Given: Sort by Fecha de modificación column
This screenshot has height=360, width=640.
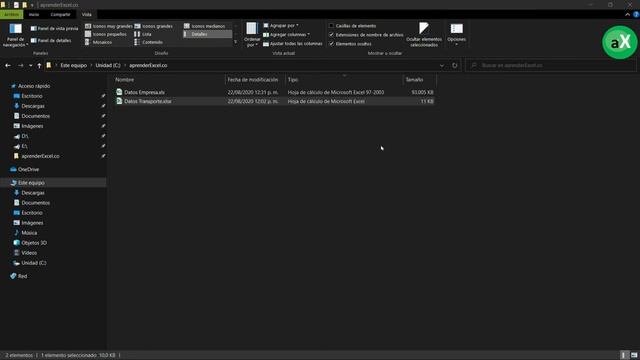Looking at the screenshot, I should [255, 80].
